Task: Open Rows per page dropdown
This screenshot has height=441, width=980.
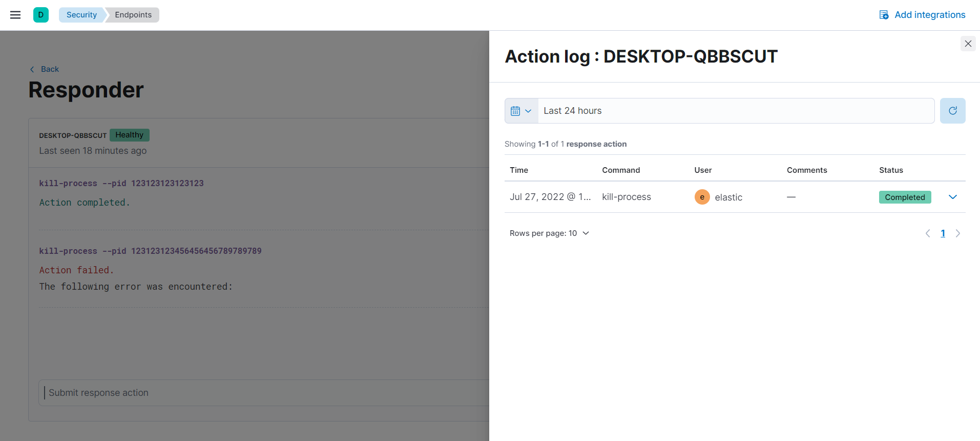Action: tap(549, 233)
